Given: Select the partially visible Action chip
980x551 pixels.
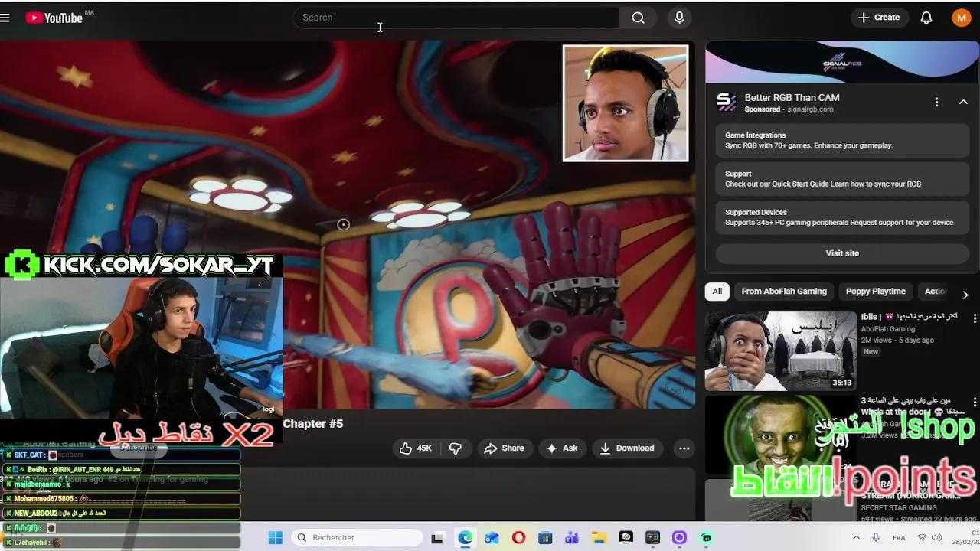Looking at the screenshot, I should tap(934, 292).
